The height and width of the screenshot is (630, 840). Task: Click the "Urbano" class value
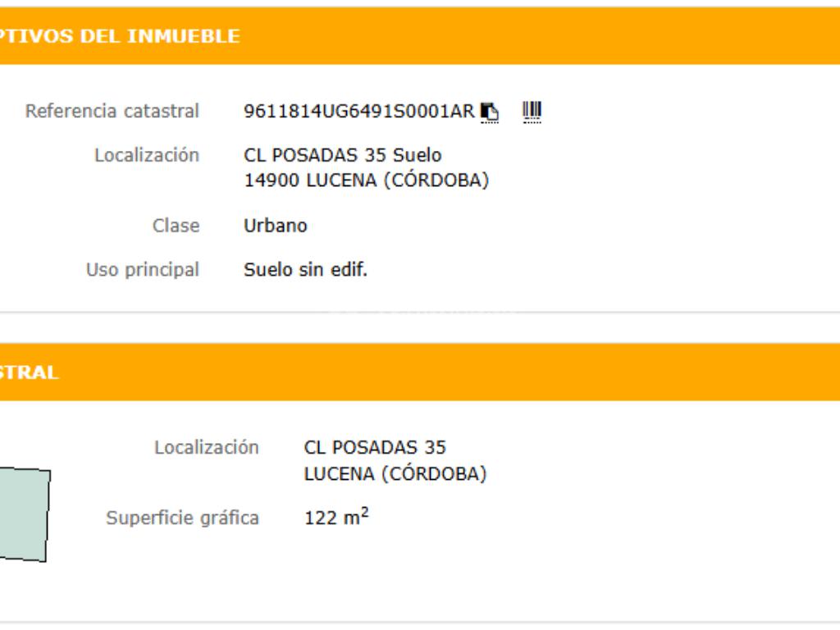276,226
